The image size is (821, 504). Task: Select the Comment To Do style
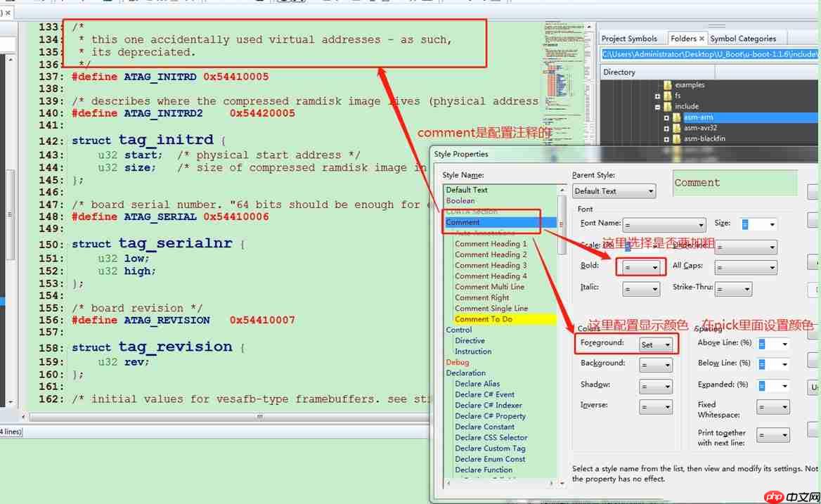(x=504, y=319)
